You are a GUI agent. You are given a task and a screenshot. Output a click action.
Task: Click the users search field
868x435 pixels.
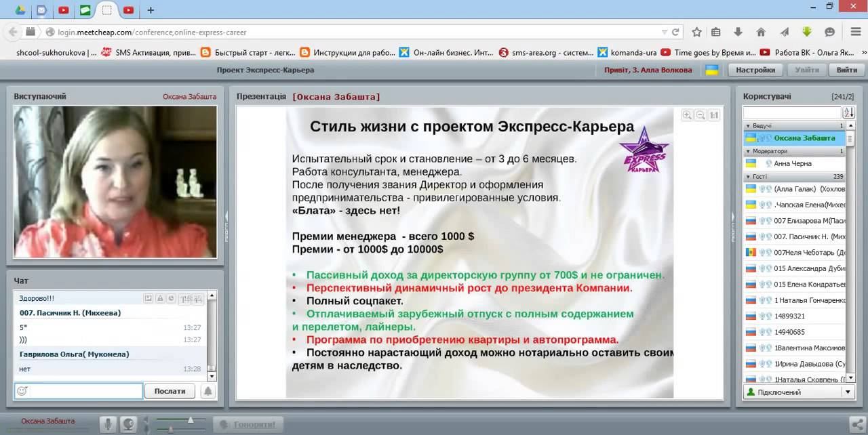click(x=792, y=112)
